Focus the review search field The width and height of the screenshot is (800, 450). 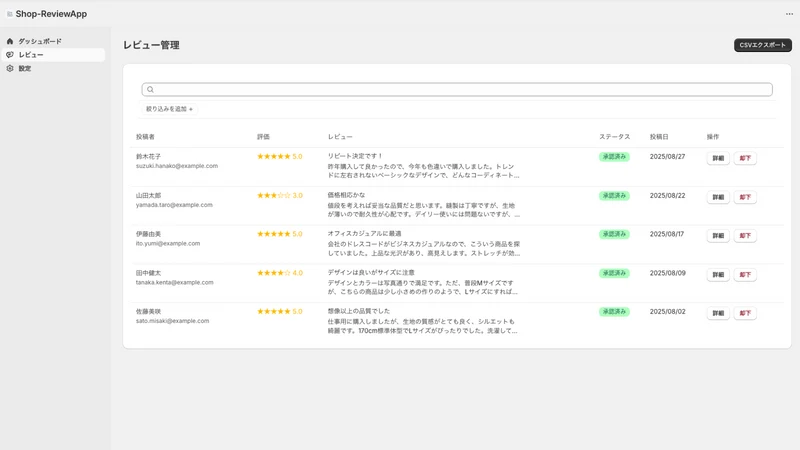pyautogui.click(x=457, y=89)
